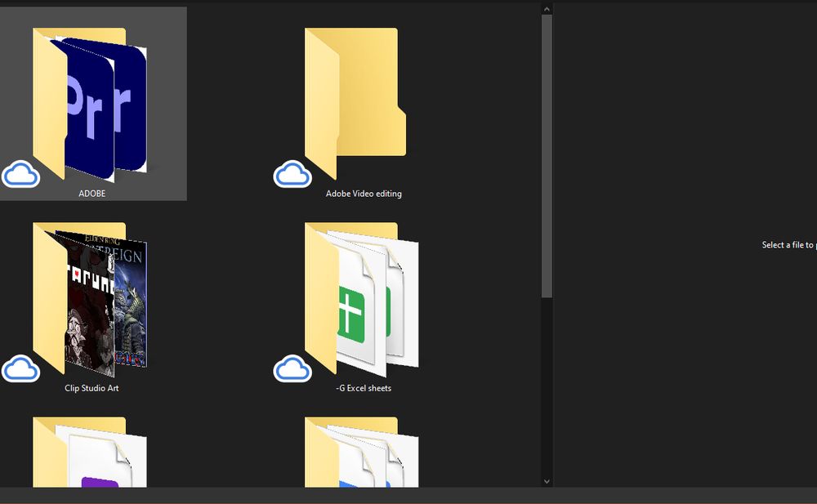Screen dimensions: 817x504
Task: Open the Adobe Video editing folder icon
Action: (x=355, y=103)
